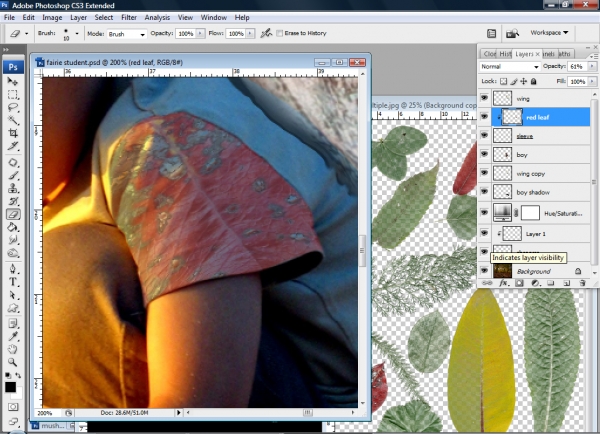Enable Erase to History checkbox
Screen dimensions: 600x434
click(x=280, y=33)
